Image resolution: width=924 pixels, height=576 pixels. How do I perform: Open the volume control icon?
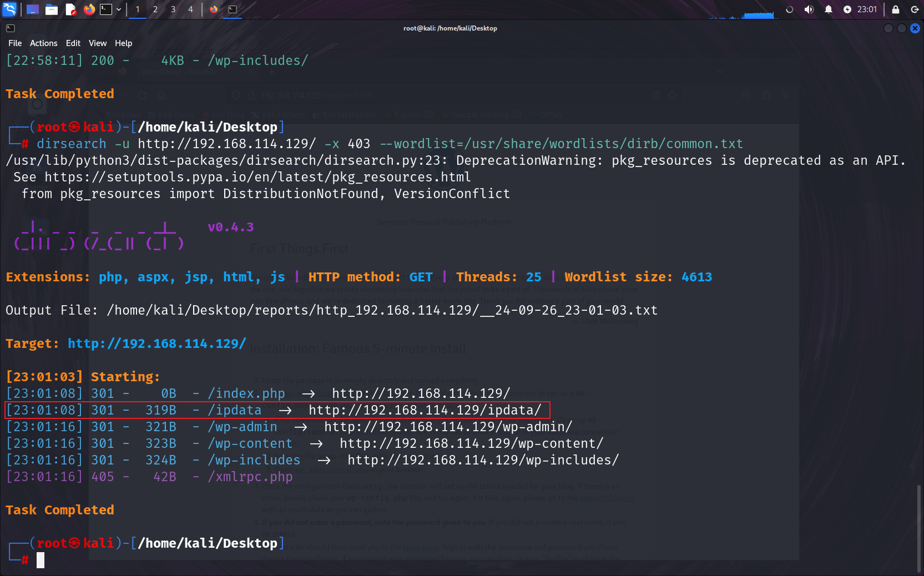pyautogui.click(x=809, y=9)
